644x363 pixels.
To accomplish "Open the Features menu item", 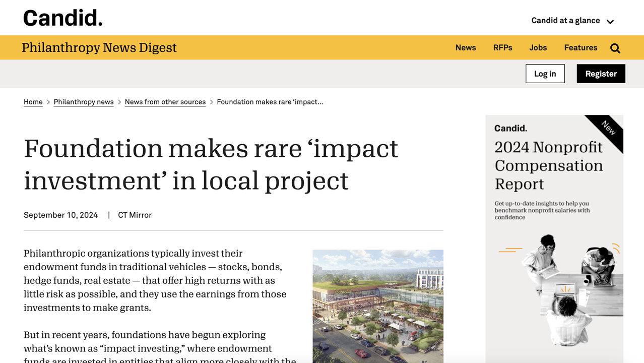I will (581, 47).
